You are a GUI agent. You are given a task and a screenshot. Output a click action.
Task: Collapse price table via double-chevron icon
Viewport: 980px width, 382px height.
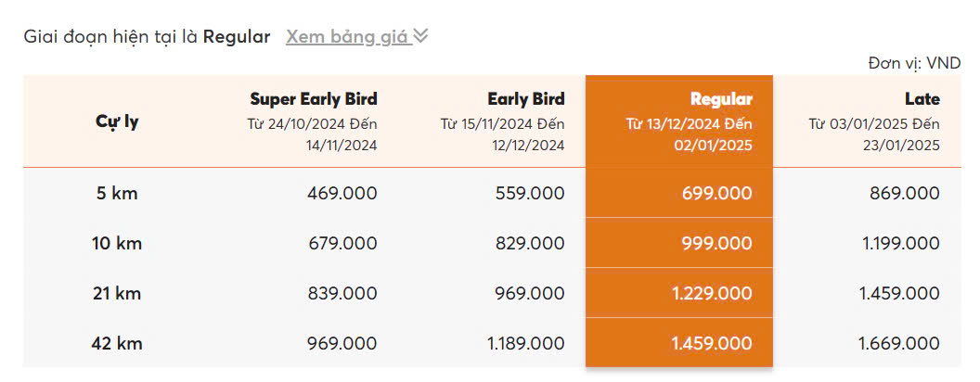point(420,36)
